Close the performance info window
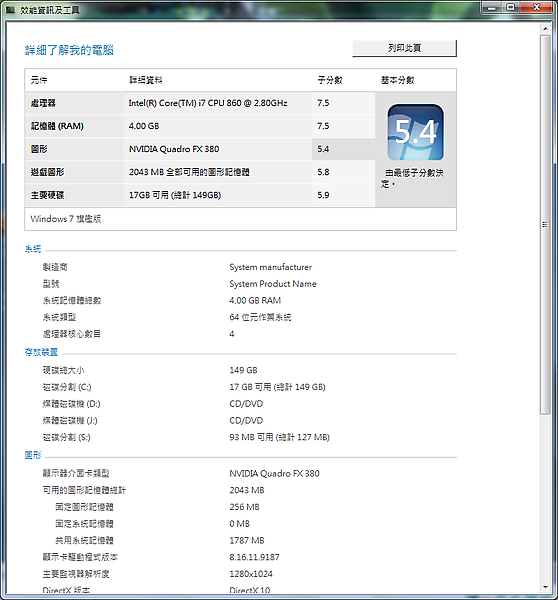The image size is (558, 600). tap(537, 7)
